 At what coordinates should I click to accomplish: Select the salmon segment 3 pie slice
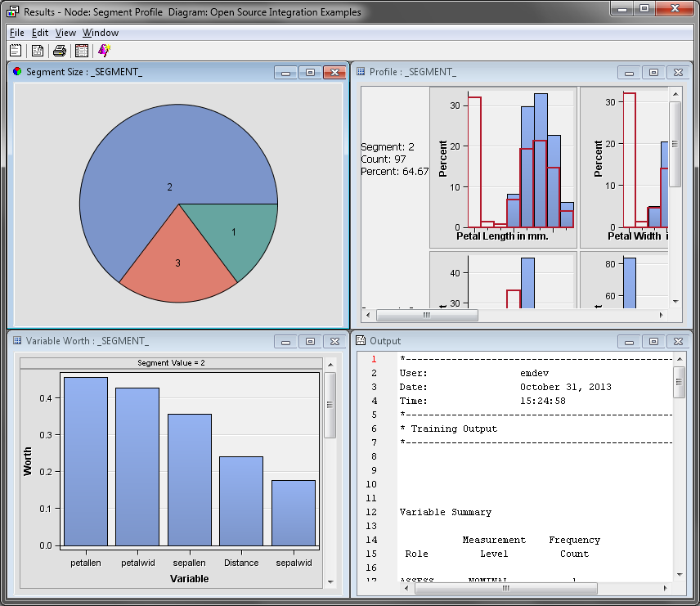[x=174, y=262]
